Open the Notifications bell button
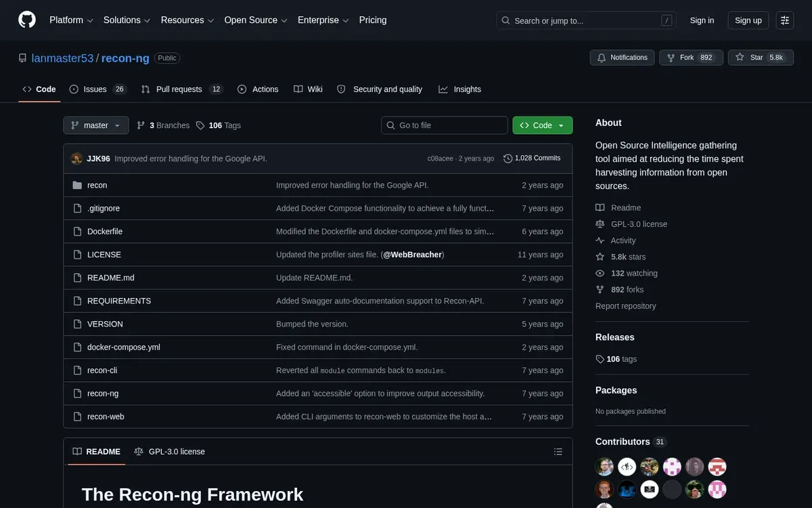The image size is (812, 508). (622, 58)
